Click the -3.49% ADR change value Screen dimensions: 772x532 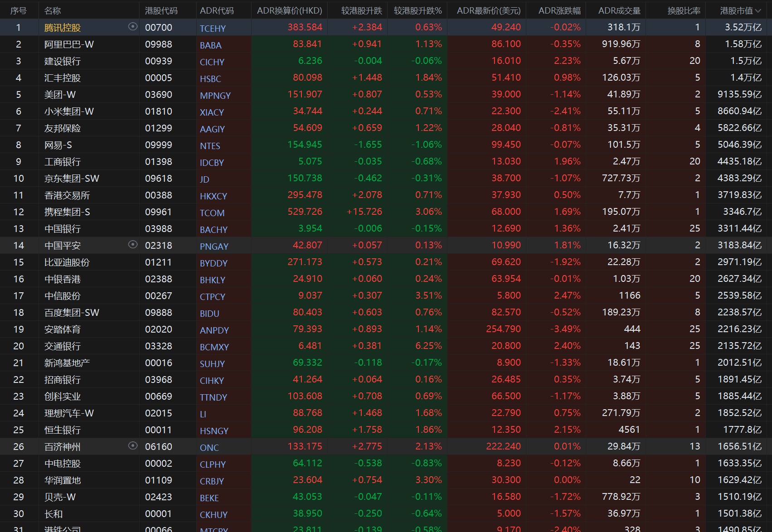pyautogui.click(x=565, y=329)
